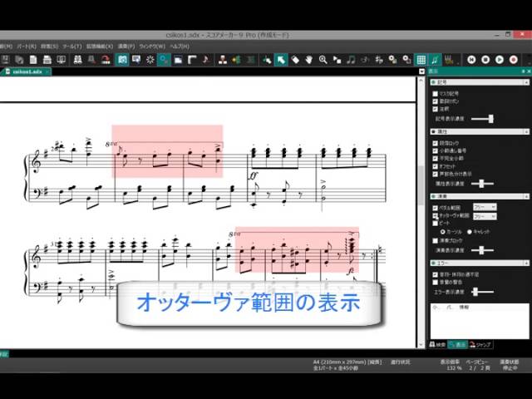Select the キャレット radio button
The height and width of the screenshot is (399, 532).
pos(470,232)
